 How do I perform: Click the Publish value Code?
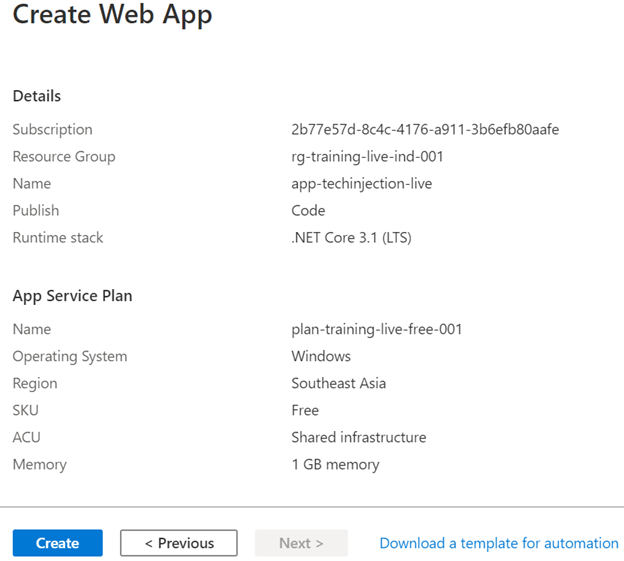pos(308,211)
